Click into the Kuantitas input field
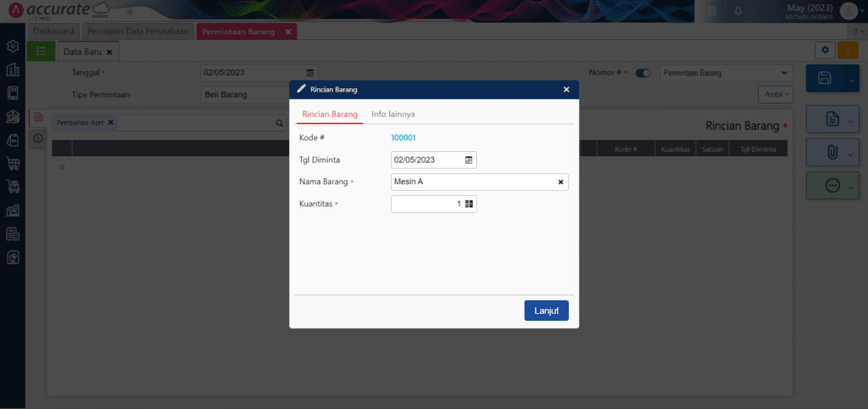The image size is (868, 409). (x=426, y=204)
